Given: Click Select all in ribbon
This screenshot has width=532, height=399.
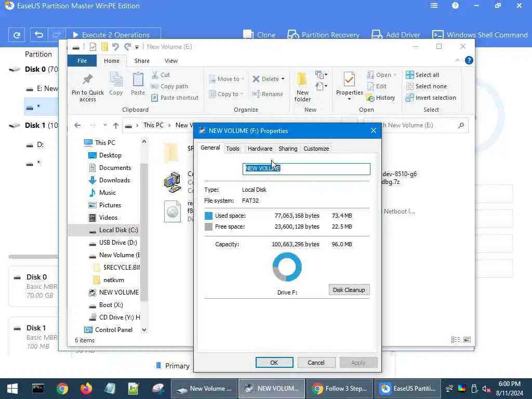Looking at the screenshot, I should 422,75.
